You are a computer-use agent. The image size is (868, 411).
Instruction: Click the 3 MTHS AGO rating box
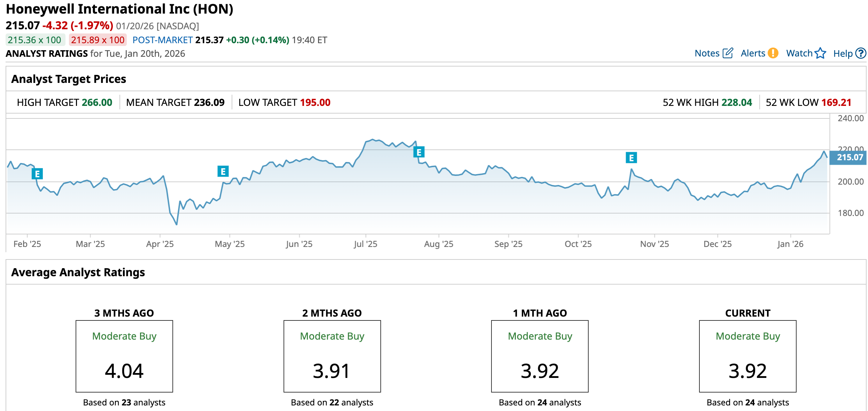click(x=124, y=356)
